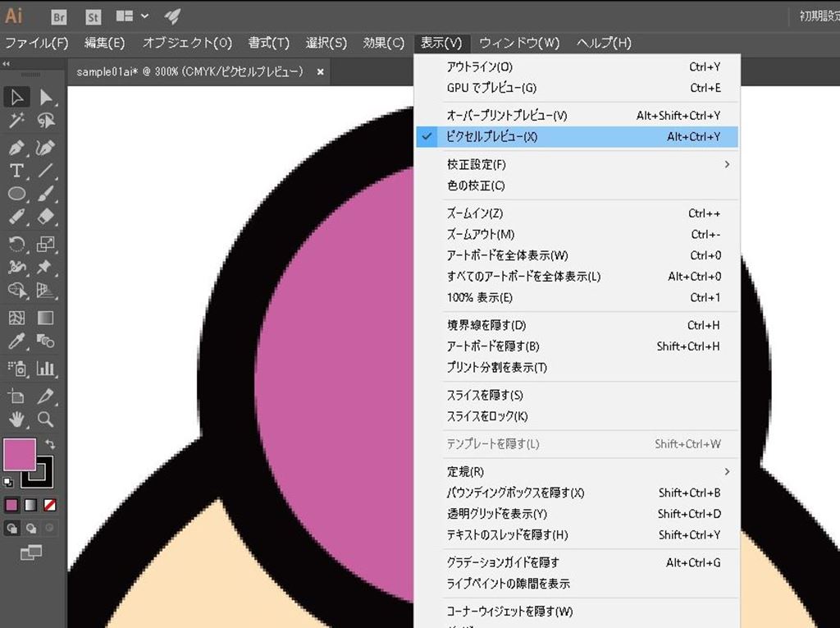Select the Magic Wand tool
Screen dimensions: 840x628
tap(16, 121)
